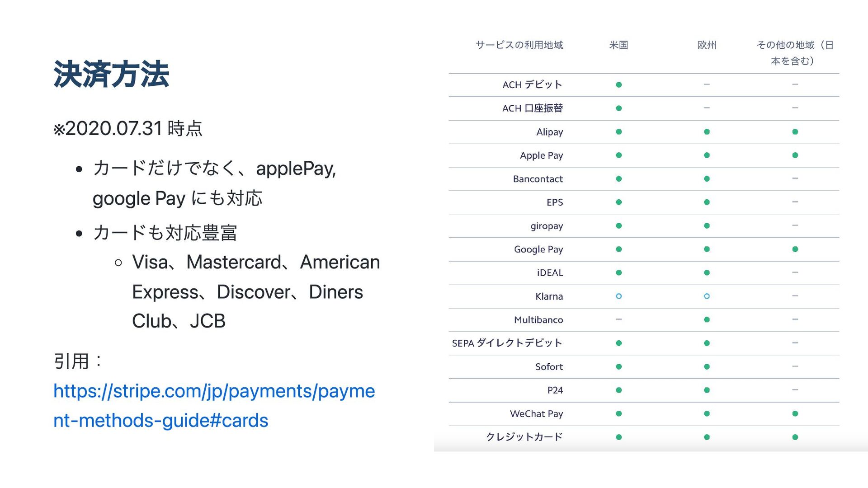Select the Multibanco row label
The image size is (868, 488).
[x=538, y=320]
